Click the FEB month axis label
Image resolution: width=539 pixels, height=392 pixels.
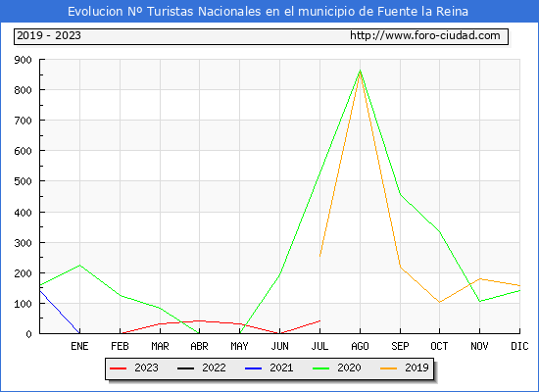(120, 346)
